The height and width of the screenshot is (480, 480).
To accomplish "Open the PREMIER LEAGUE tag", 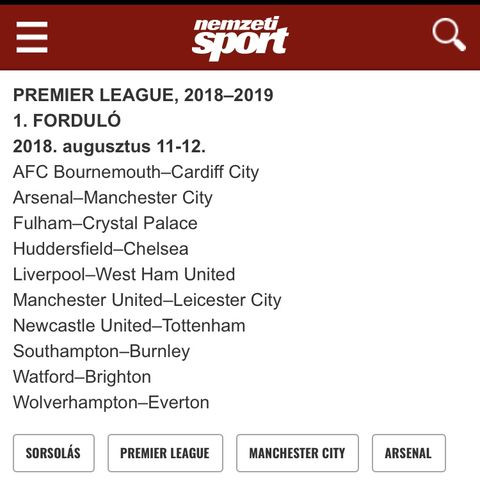I will pos(165,453).
